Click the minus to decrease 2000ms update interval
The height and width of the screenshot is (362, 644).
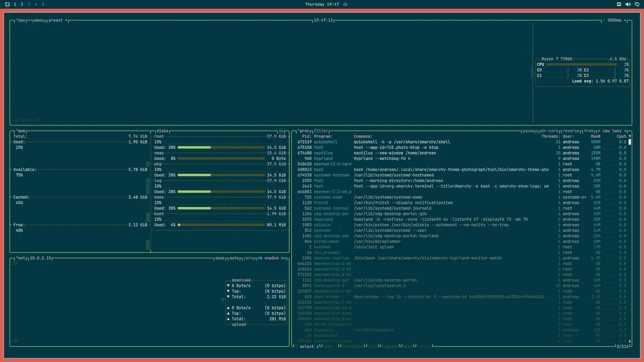(604, 20)
